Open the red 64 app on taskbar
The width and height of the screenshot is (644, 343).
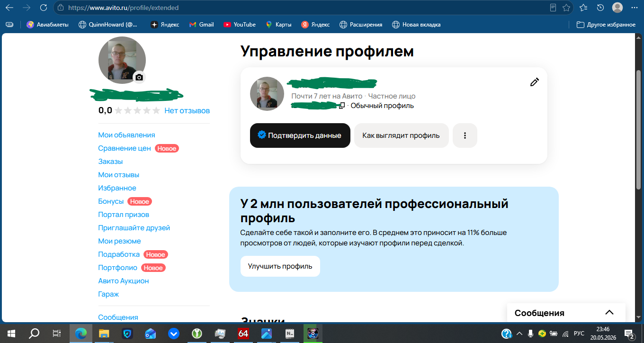(243, 333)
